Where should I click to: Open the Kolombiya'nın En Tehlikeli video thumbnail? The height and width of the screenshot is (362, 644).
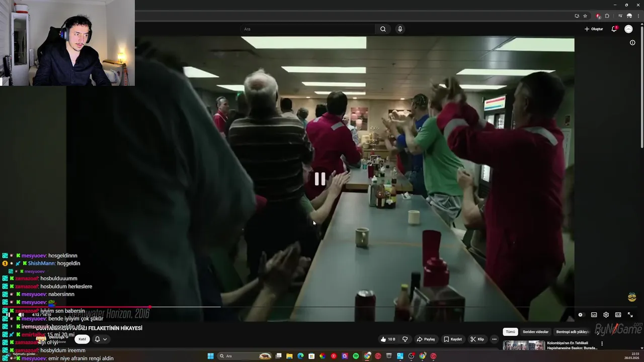(524, 345)
